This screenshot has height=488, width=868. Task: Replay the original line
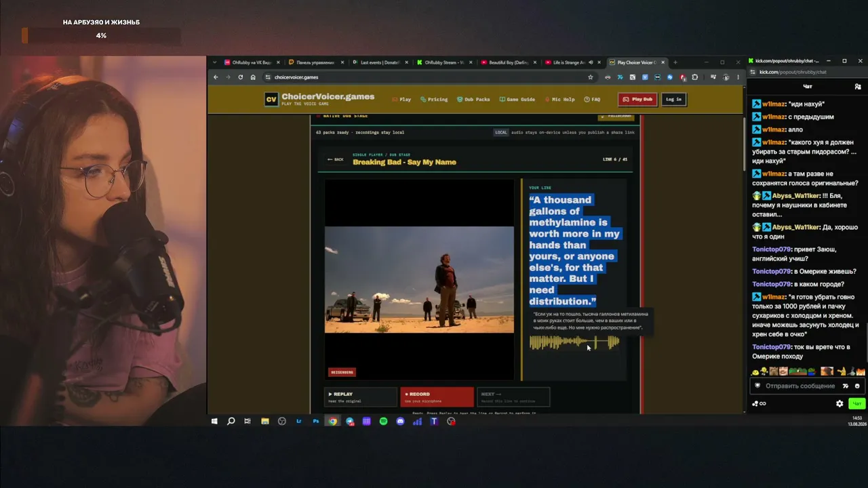pos(360,396)
